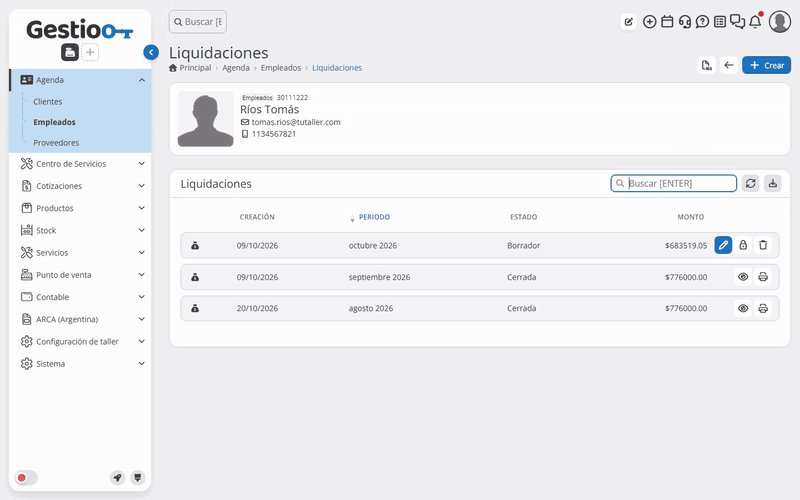
Task: Expand the Punto de venta menu
Action: pos(80,275)
